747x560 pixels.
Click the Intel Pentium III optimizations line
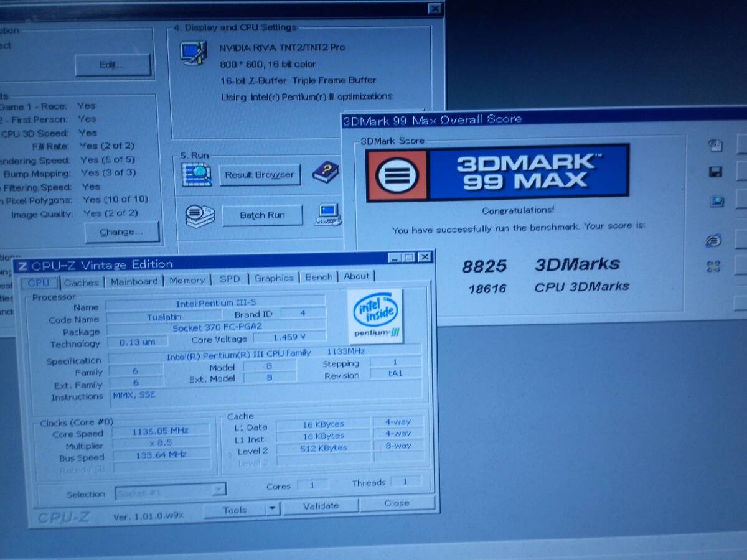pos(307,96)
